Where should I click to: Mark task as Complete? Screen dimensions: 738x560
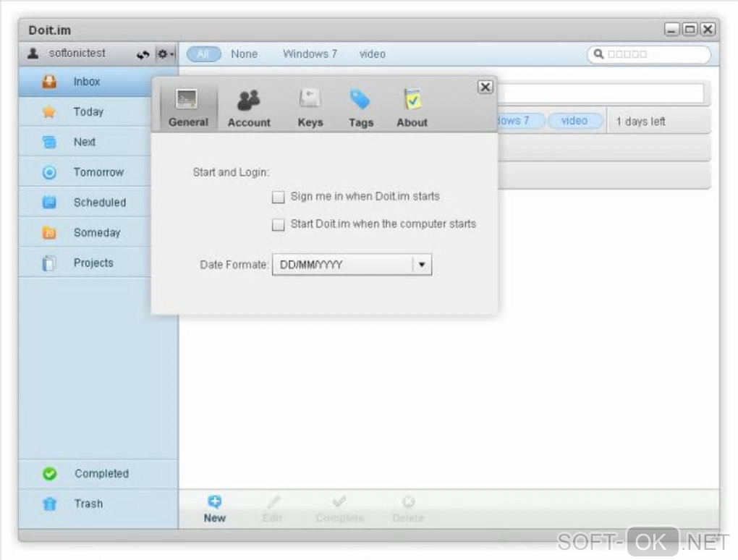[x=339, y=509]
